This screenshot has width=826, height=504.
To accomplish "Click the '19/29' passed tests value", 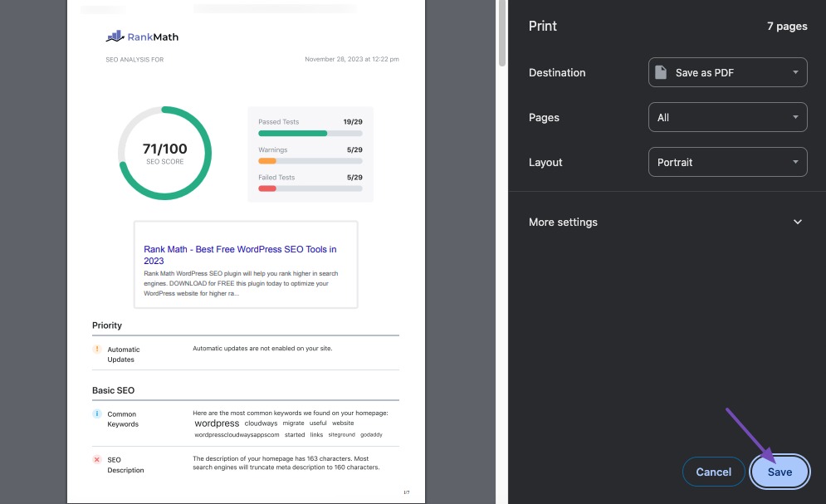I will pyautogui.click(x=353, y=122).
